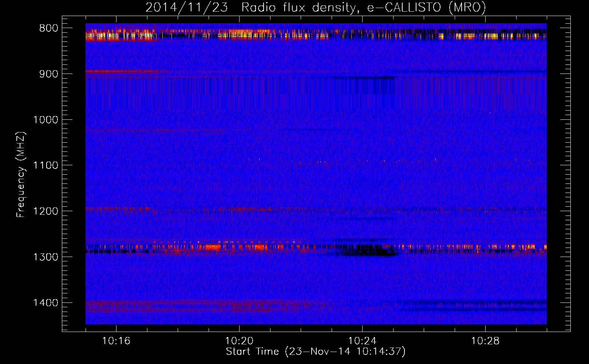The image size is (589, 364).
Task: Click the 10:20 time tick label
Action: click(239, 341)
